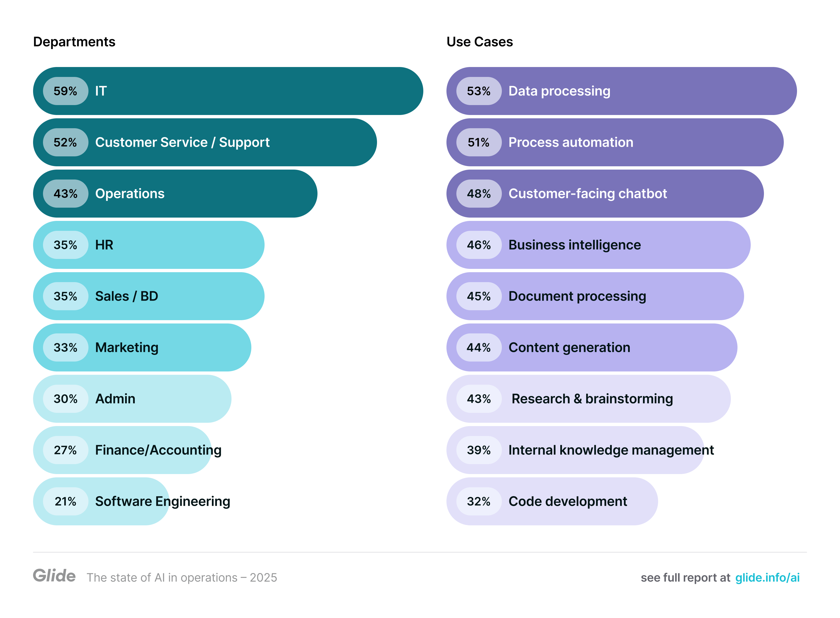Select the Data processing use case bar

tap(621, 91)
